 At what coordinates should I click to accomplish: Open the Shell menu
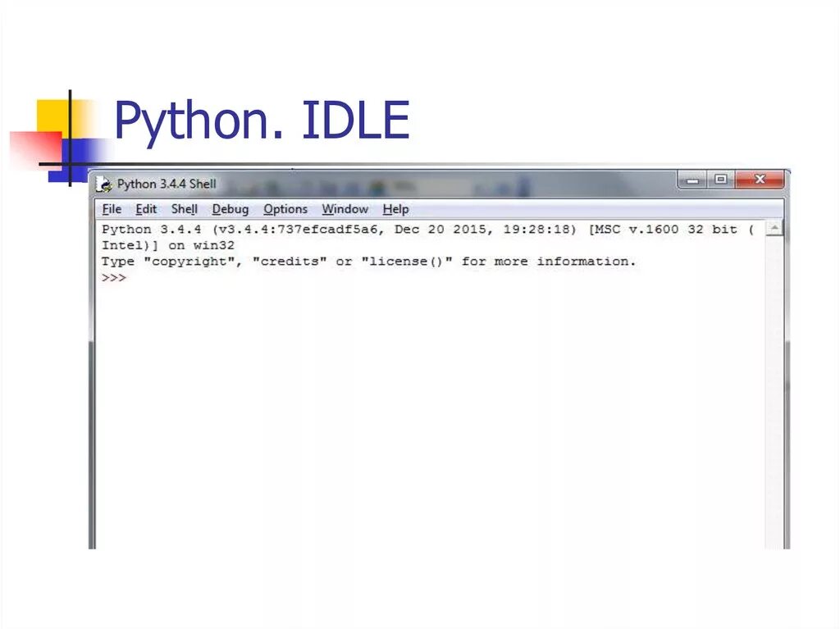pos(185,209)
